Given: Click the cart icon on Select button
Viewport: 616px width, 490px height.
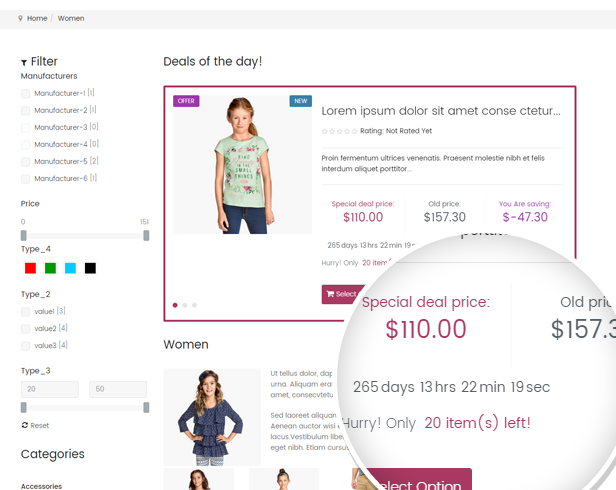Looking at the screenshot, I should (x=330, y=294).
